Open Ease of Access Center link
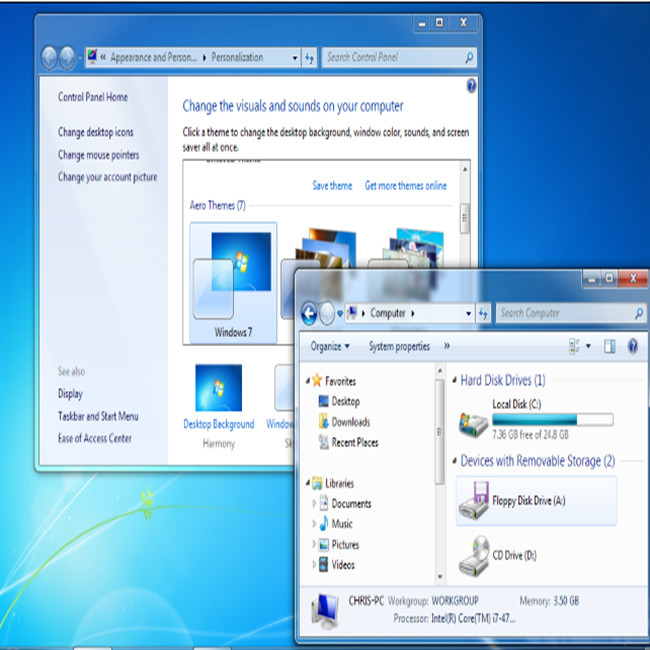Image resolution: width=650 pixels, height=650 pixels. tap(95, 438)
